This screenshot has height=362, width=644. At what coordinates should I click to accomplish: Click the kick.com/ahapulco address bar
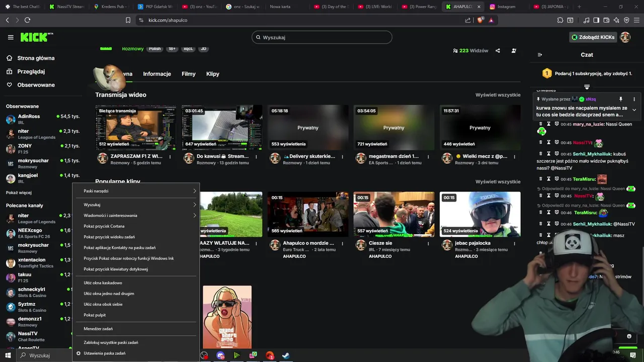[302, 20]
